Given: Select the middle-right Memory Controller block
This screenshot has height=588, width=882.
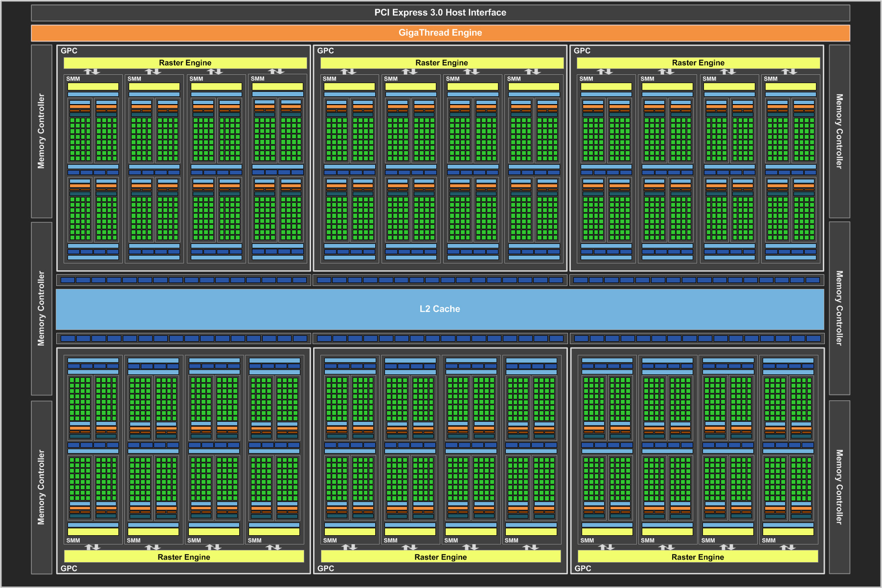Looking at the screenshot, I should click(839, 308).
